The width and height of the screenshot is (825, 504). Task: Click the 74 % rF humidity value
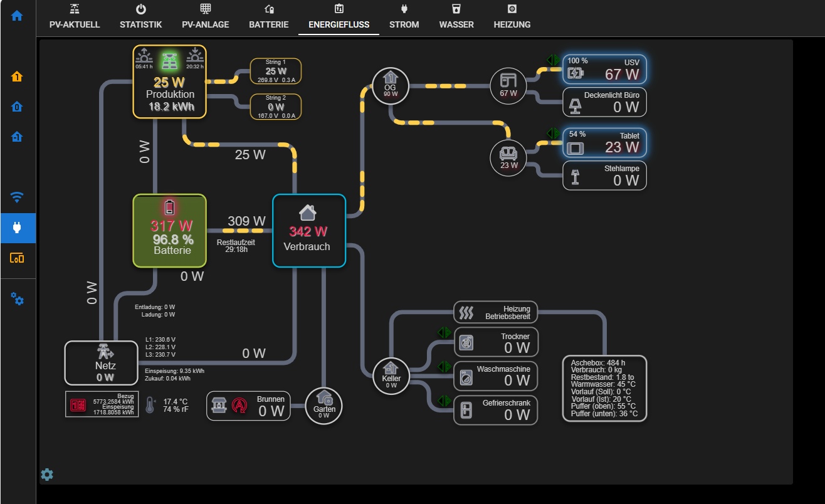tap(176, 409)
